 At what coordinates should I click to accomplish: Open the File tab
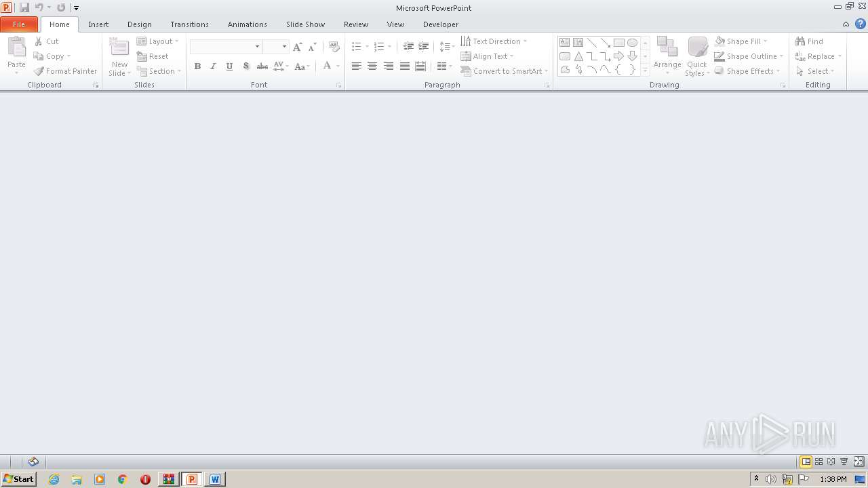pos(19,24)
